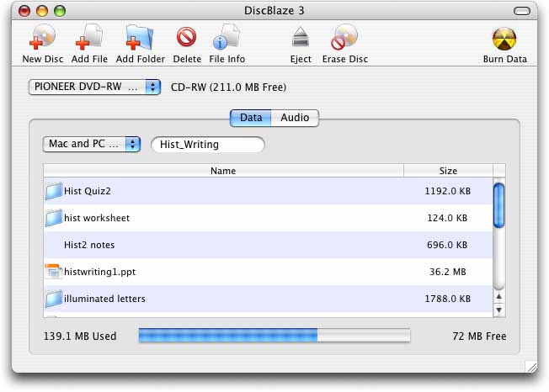This screenshot has height=392, width=549.
Task: Sort the list by the Size column header
Action: 448,171
